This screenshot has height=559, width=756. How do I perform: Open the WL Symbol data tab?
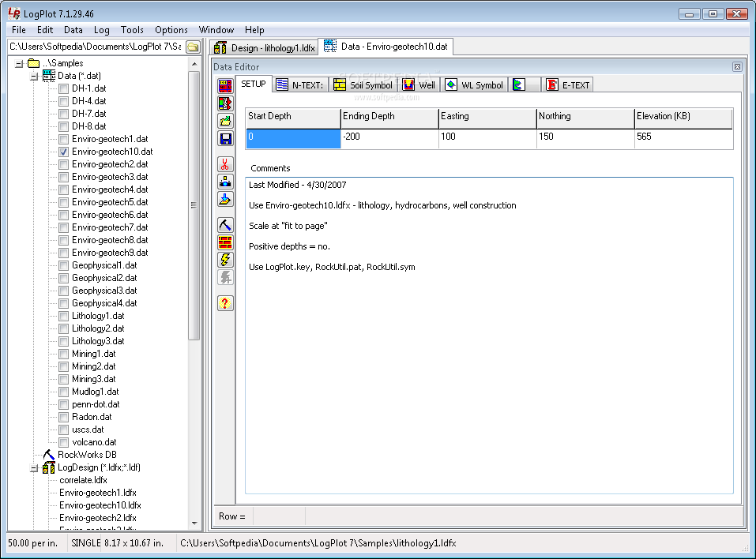474,85
